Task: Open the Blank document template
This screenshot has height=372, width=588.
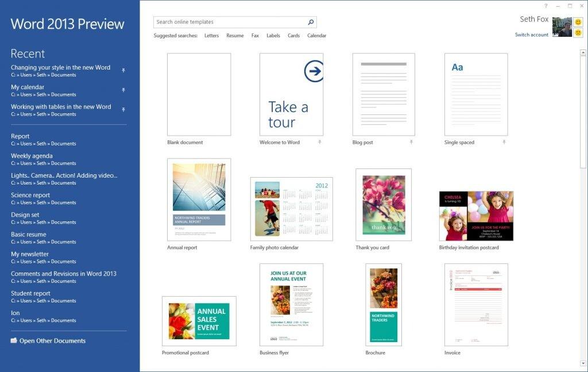Action: click(x=198, y=94)
